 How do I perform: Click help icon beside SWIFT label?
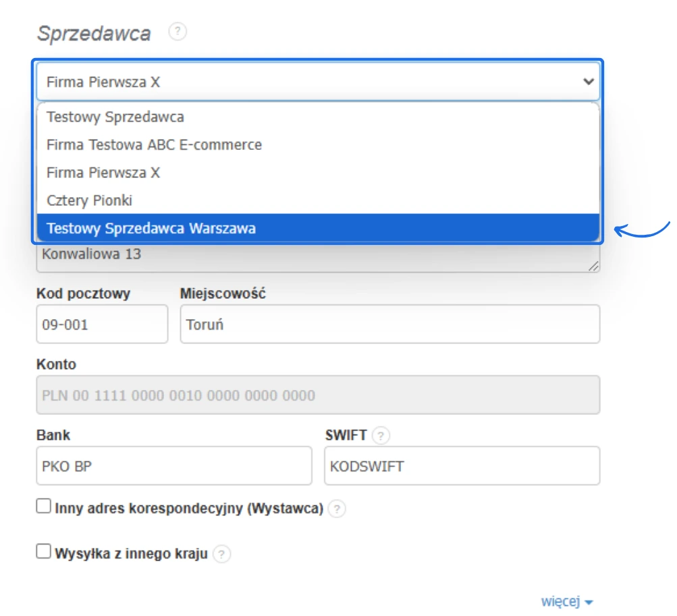click(x=381, y=436)
